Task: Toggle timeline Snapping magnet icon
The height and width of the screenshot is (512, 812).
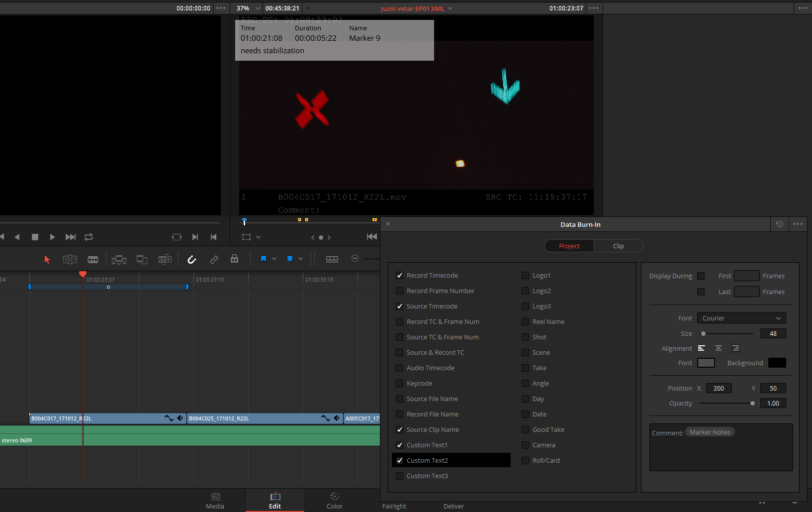Action: [191, 259]
